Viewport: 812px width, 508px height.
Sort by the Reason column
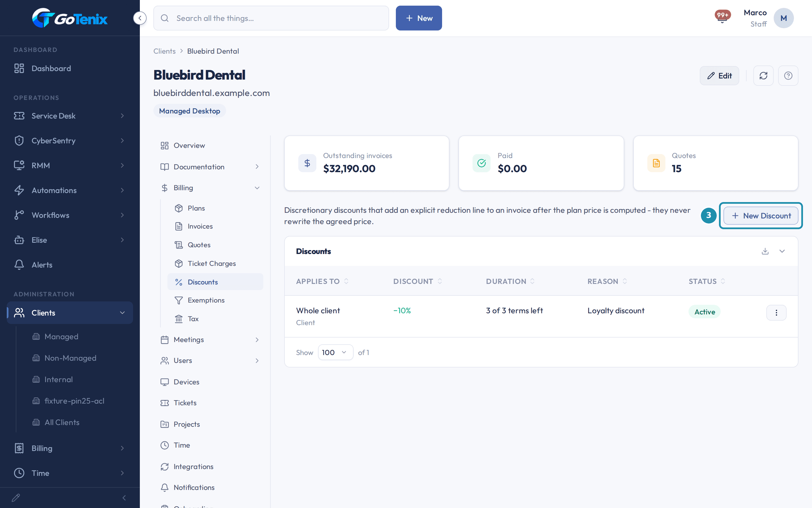pyautogui.click(x=607, y=281)
